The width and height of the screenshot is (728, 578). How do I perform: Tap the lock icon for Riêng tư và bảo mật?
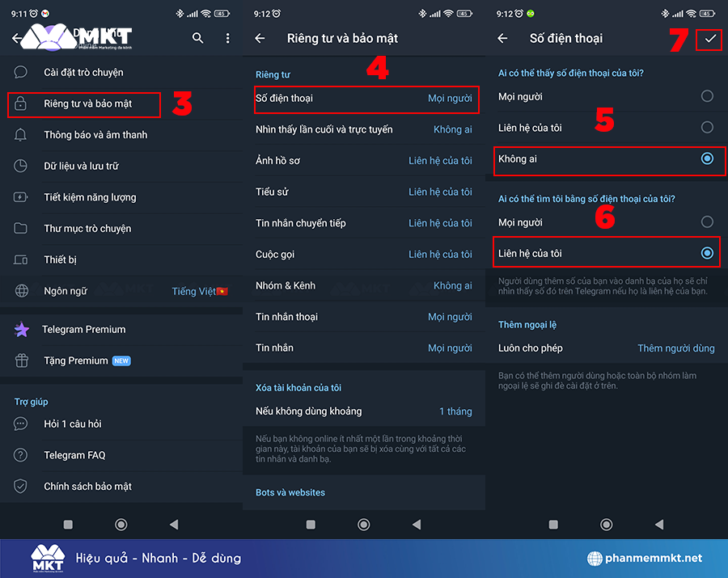point(22,104)
